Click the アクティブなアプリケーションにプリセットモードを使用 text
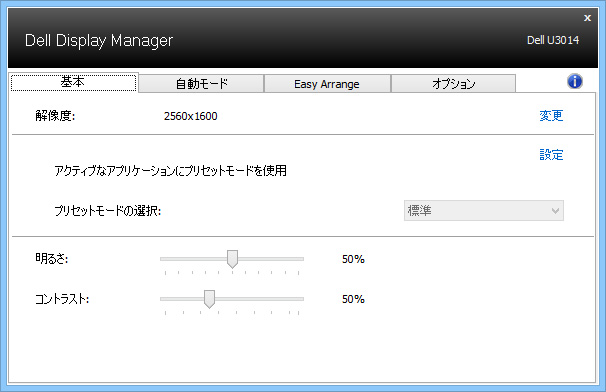 170,170
